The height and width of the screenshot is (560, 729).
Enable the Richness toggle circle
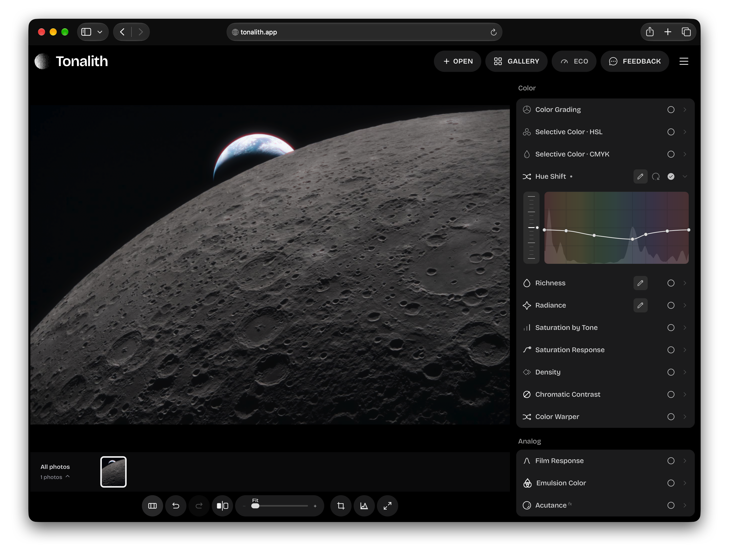(671, 283)
